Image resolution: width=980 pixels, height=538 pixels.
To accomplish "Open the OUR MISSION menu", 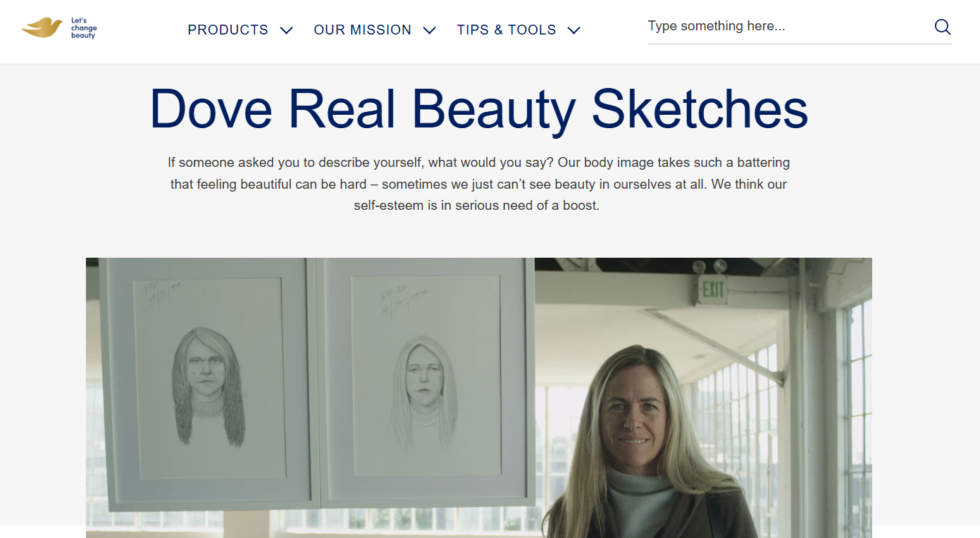I will click(363, 30).
